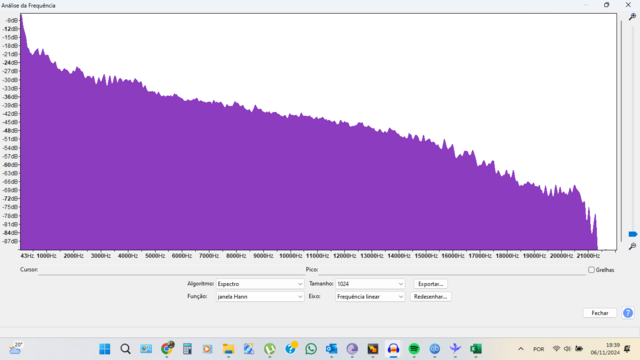Open WhatsApp from the taskbar
Viewport: 640px width, 360px height.
[x=311, y=349]
